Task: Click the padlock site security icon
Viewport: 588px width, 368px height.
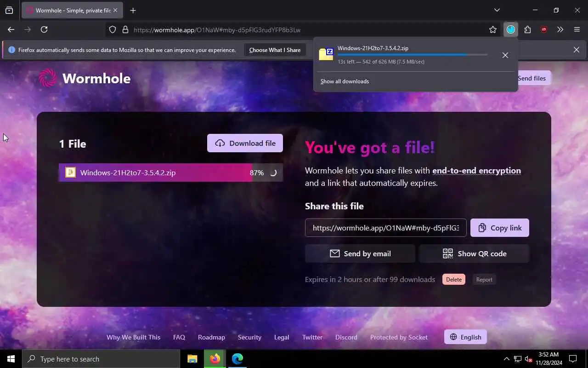Action: [x=125, y=29]
